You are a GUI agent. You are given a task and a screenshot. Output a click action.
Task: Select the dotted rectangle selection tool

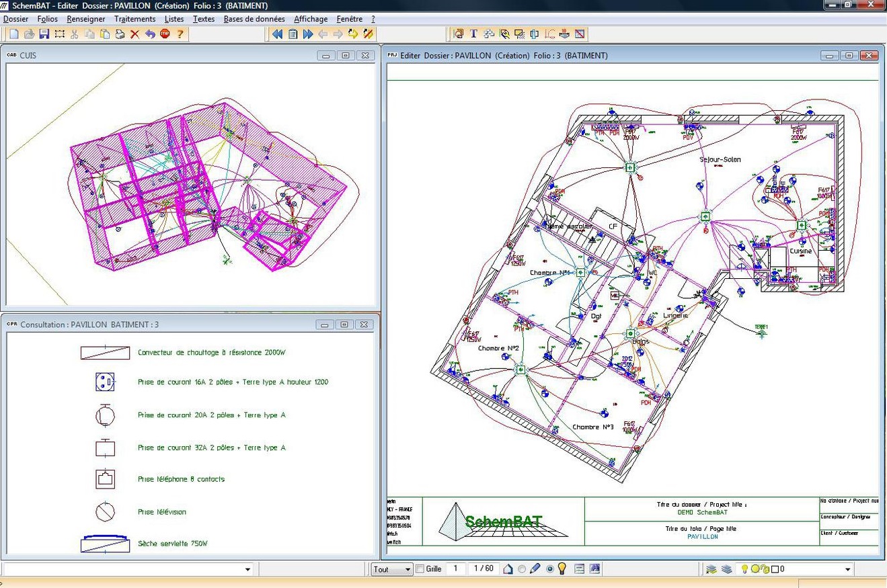click(60, 34)
